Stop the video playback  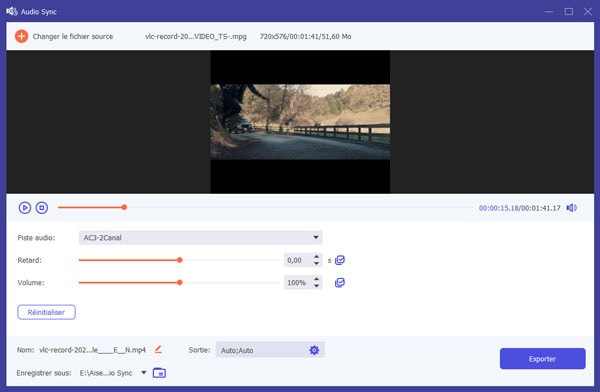pyautogui.click(x=42, y=207)
